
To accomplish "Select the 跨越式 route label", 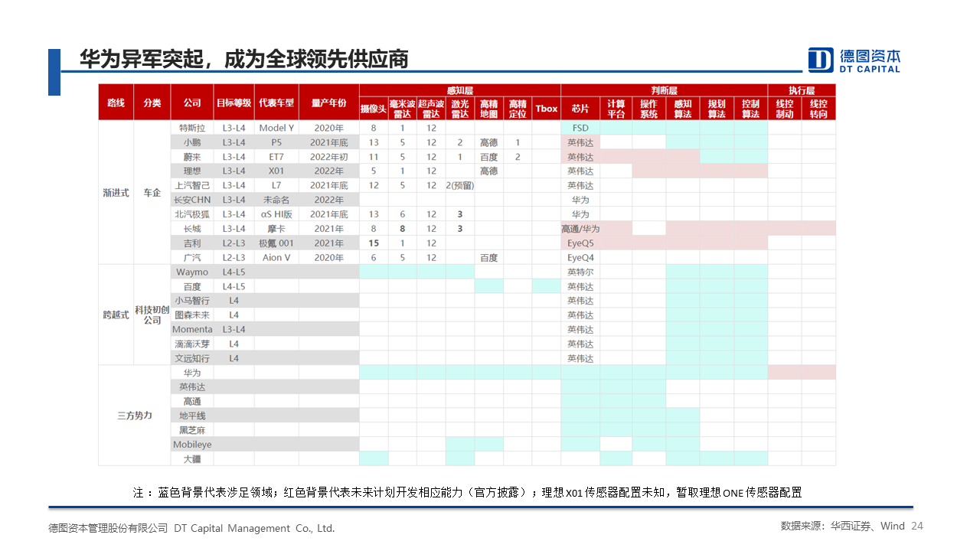I will click(116, 315).
